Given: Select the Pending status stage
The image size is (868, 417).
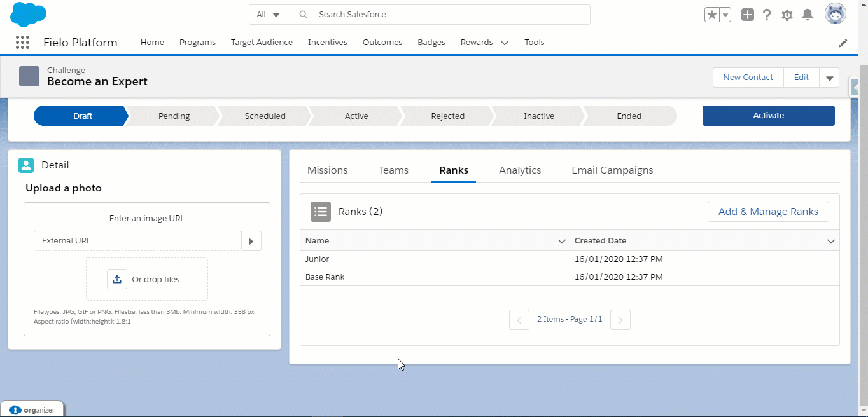Looking at the screenshot, I should coord(174,116).
